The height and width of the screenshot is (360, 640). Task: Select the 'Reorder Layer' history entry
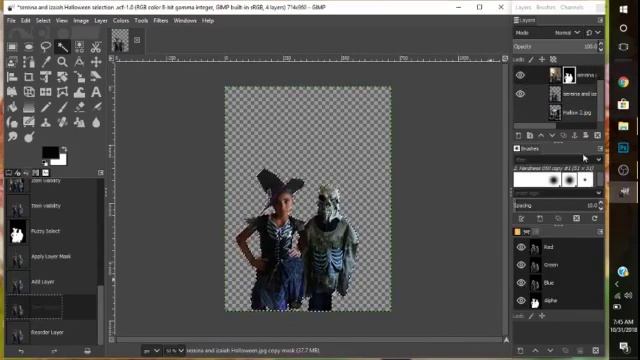(51, 333)
